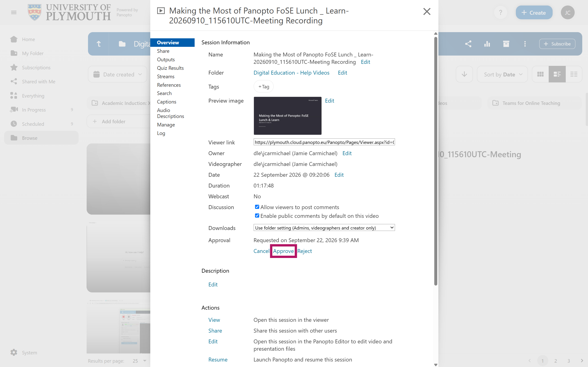Toggle descending sort arrow button

[x=464, y=74]
